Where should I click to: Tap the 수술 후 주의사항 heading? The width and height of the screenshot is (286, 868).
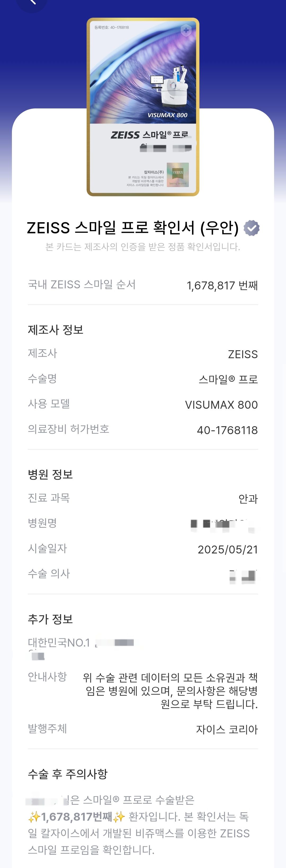(x=68, y=774)
